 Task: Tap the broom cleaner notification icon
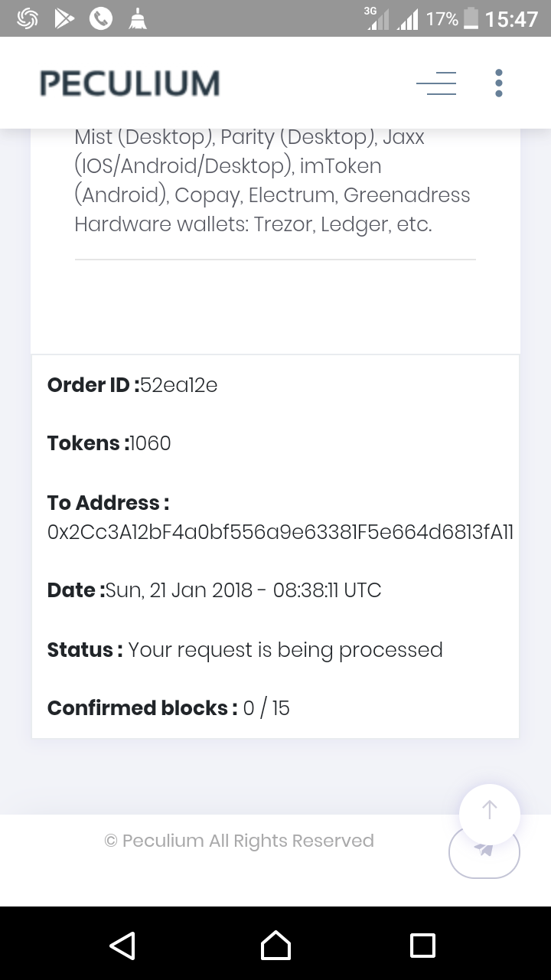click(x=138, y=19)
